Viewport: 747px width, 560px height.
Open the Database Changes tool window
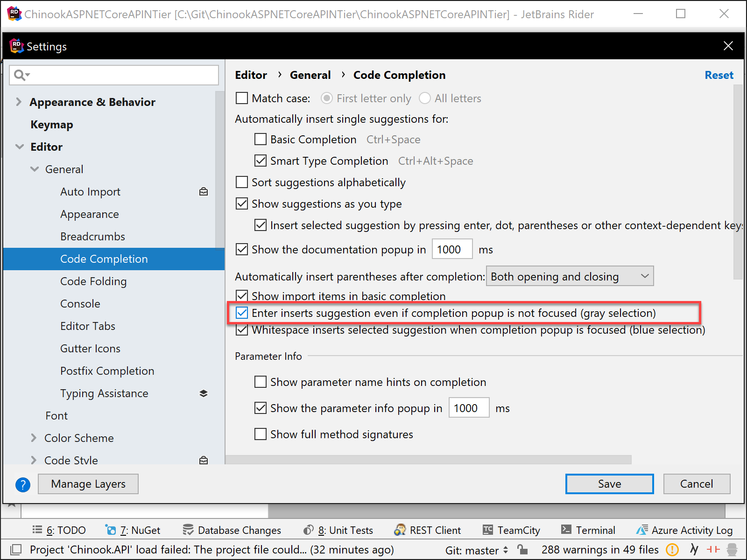tap(232, 530)
